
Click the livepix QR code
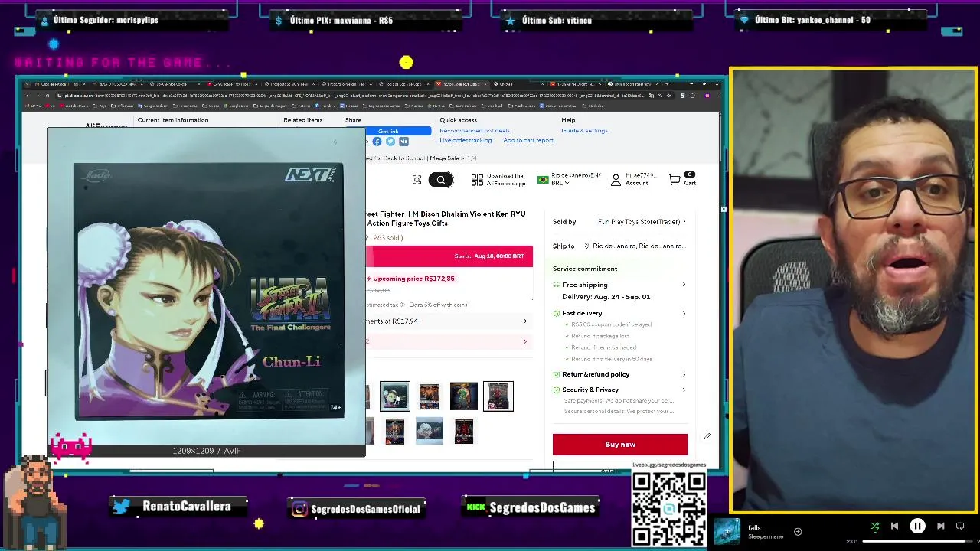[x=669, y=508]
